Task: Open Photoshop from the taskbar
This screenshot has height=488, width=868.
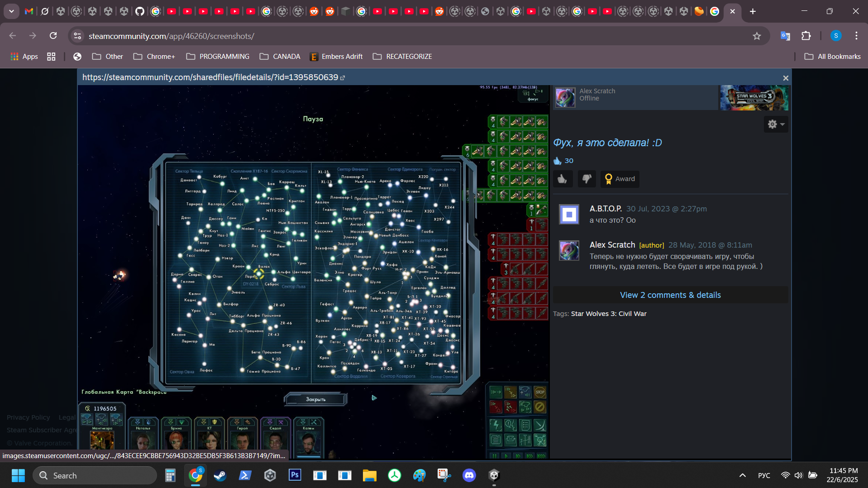Action: pyautogui.click(x=295, y=475)
